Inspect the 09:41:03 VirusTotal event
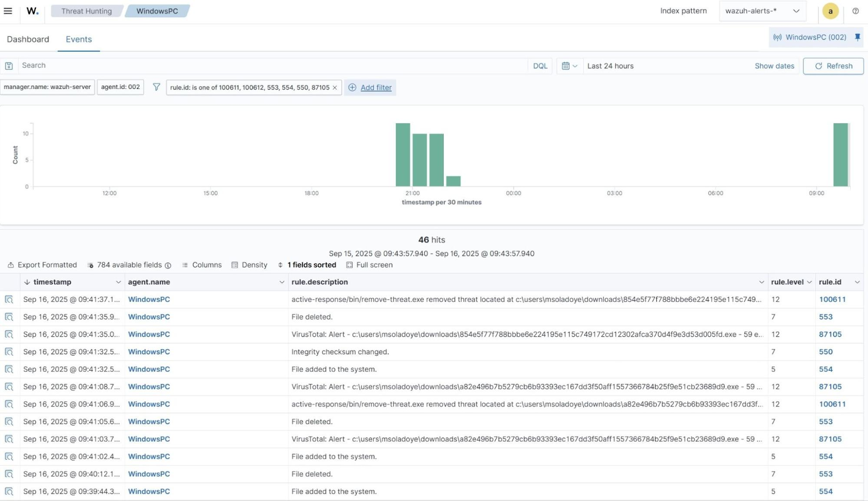Viewport: 868px width, 501px height. click(9, 439)
